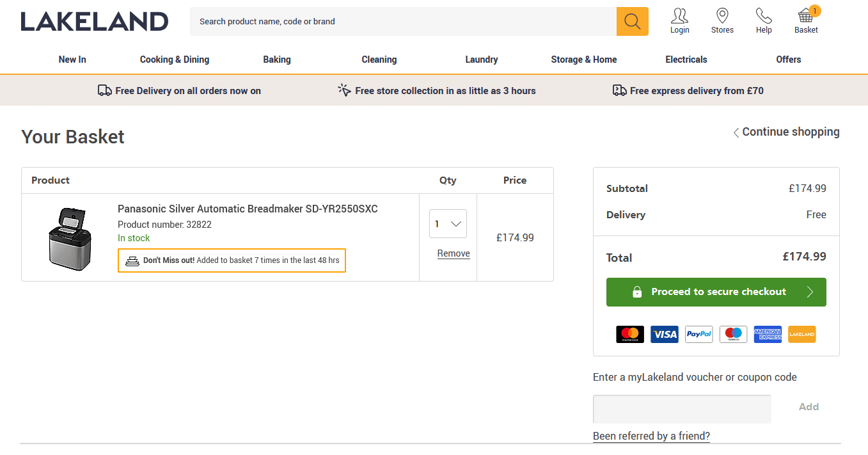868x455 pixels.
Task: Open the Offers menu
Action: 789,60
